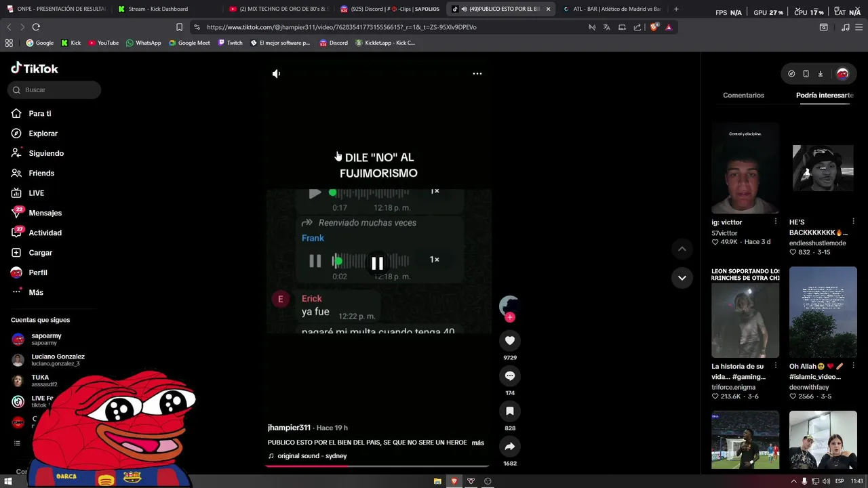Viewport: 868px width, 488px height.
Task: Open options for 'ig: victtor' video
Action: click(776, 222)
